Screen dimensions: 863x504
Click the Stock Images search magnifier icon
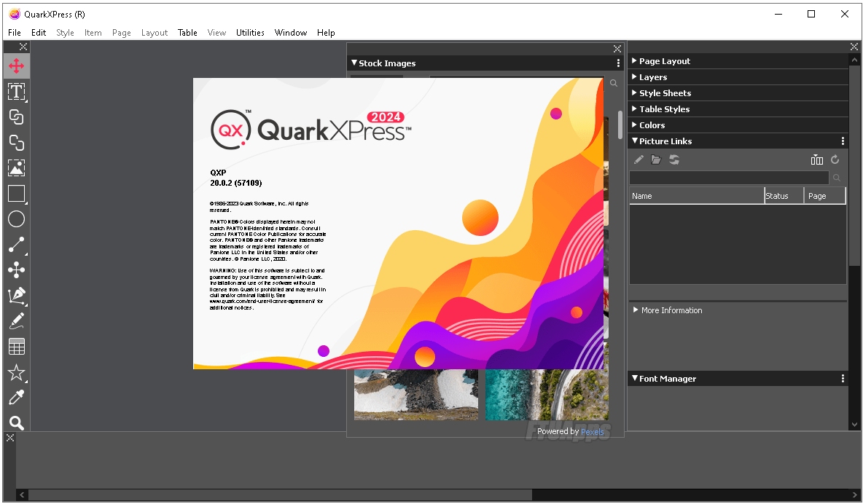tap(614, 83)
